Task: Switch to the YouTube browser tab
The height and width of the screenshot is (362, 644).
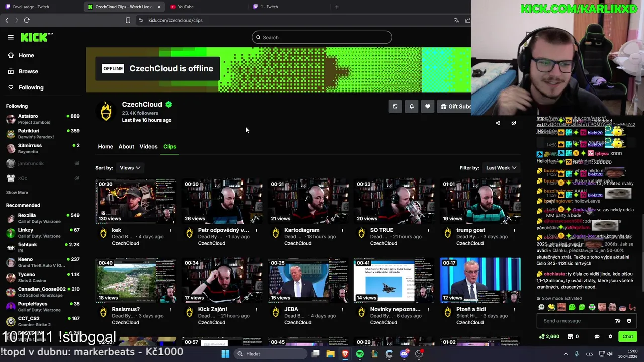Action: click(206, 7)
